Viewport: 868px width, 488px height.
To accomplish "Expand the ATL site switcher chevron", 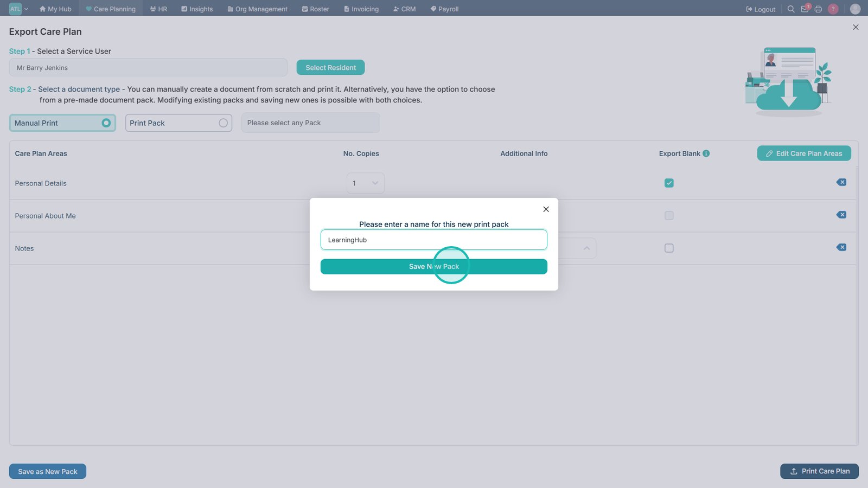I will (26, 9).
